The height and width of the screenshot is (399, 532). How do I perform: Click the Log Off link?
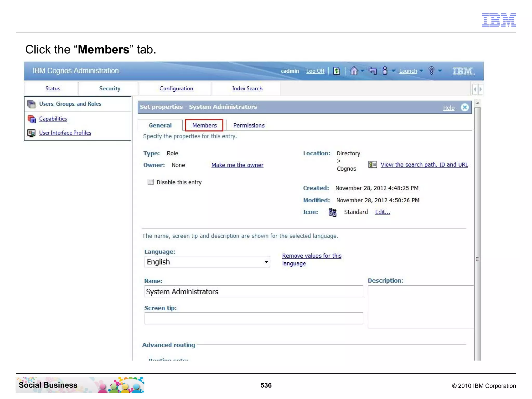tap(315, 71)
